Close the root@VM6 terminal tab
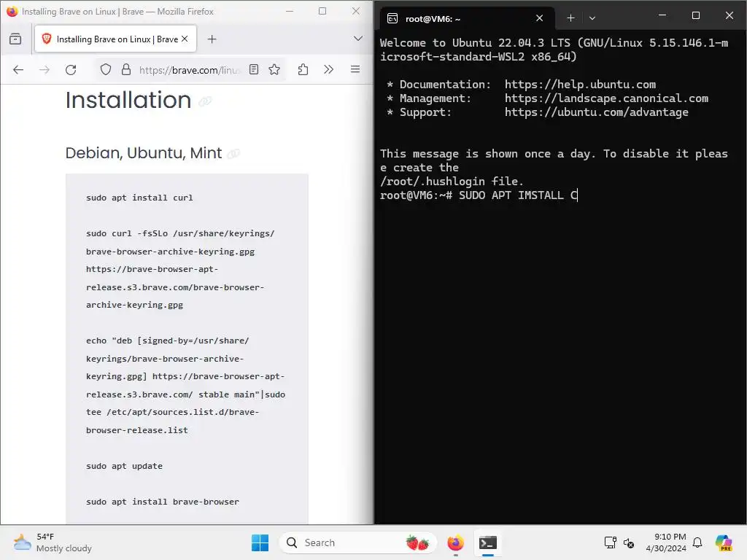Image resolution: width=747 pixels, height=560 pixels. (x=539, y=18)
